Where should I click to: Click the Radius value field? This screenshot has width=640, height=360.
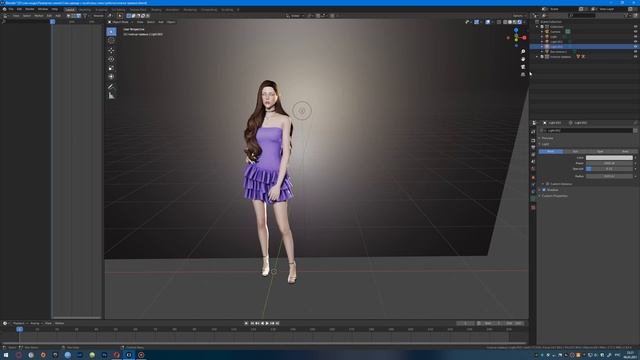click(609, 176)
